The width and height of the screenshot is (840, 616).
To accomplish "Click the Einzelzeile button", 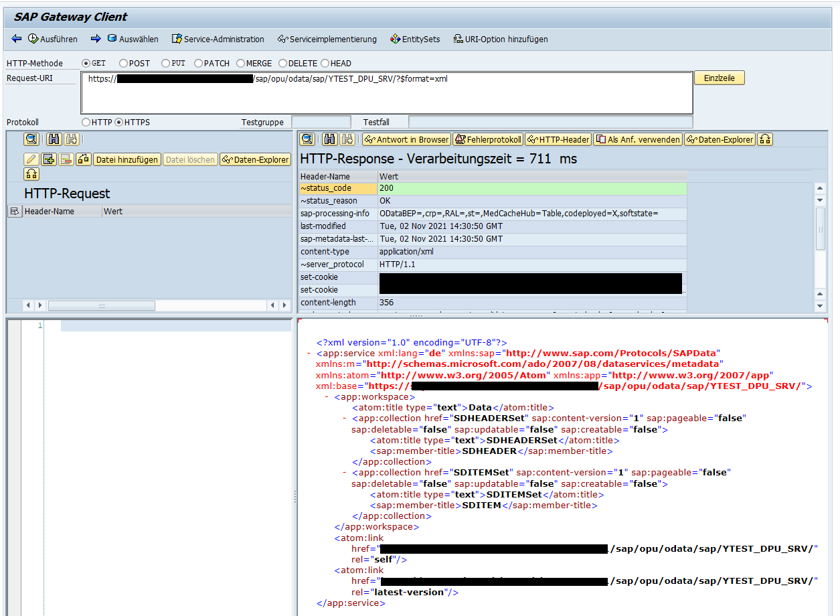I will [x=720, y=78].
